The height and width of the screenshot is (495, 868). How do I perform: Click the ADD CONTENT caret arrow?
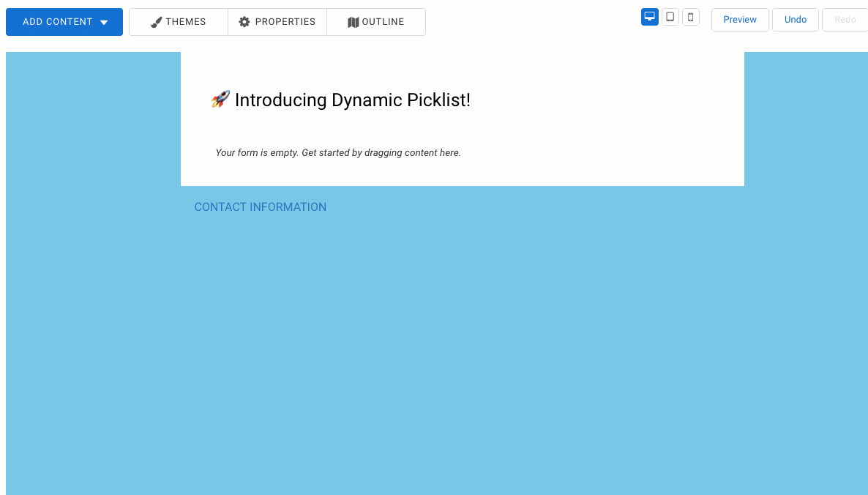[105, 22]
